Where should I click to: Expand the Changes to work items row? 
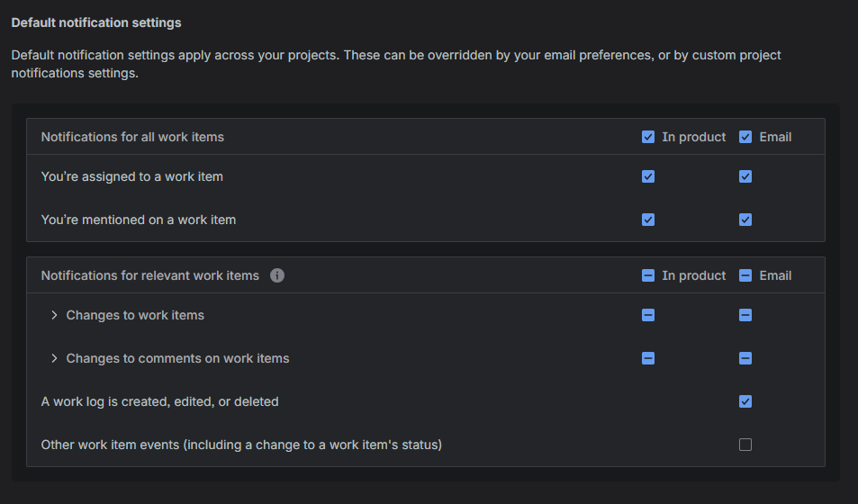coord(54,315)
